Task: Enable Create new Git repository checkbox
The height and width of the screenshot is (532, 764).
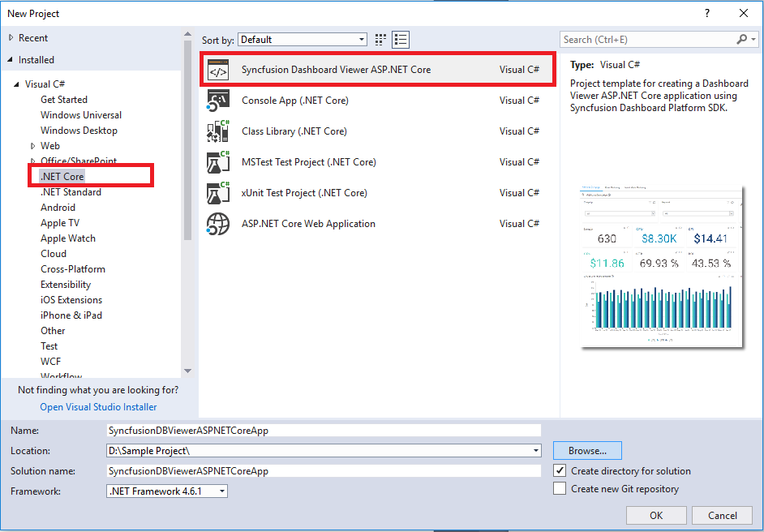Action: [560, 489]
